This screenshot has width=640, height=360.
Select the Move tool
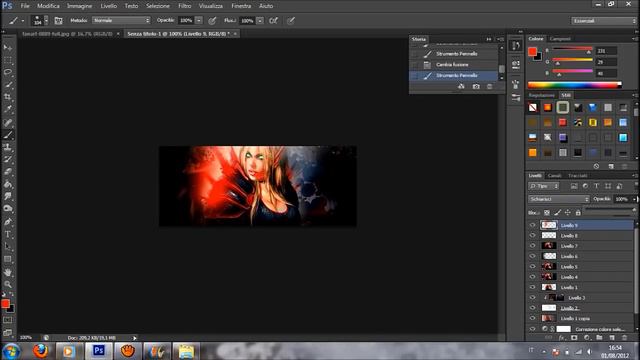[x=8, y=48]
